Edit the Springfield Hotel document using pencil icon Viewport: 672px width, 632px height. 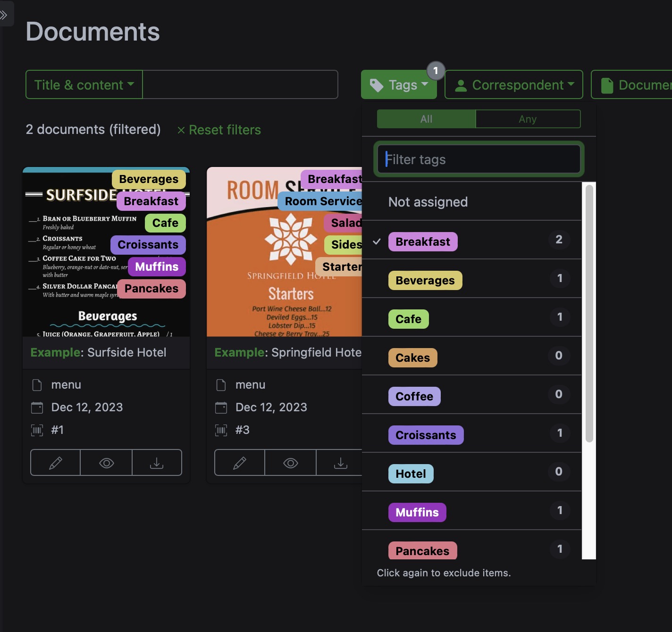pos(239,463)
